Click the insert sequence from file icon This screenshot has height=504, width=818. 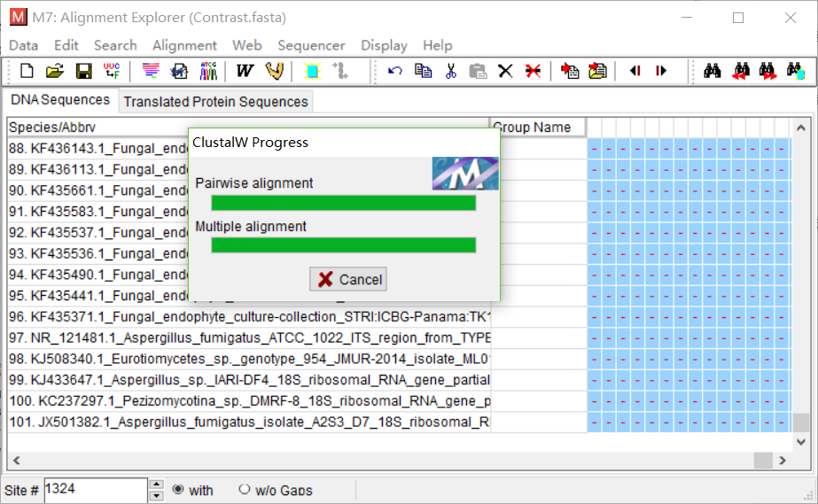pyautogui.click(x=570, y=70)
